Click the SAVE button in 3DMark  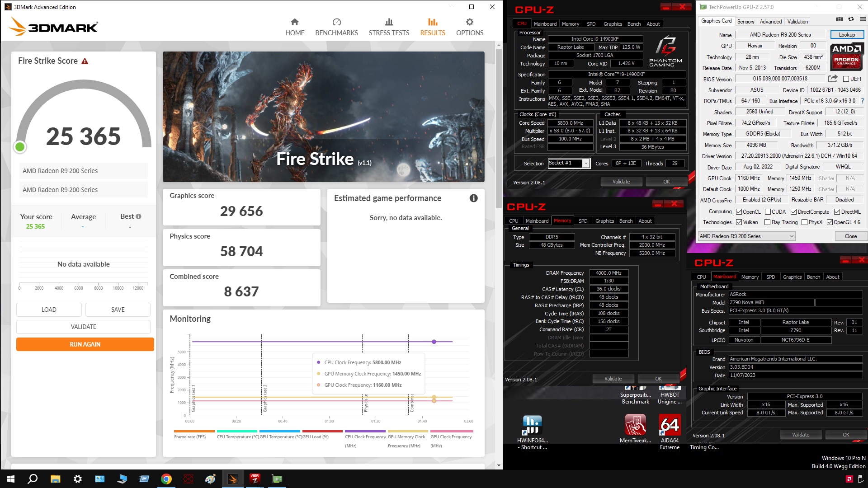(x=118, y=310)
